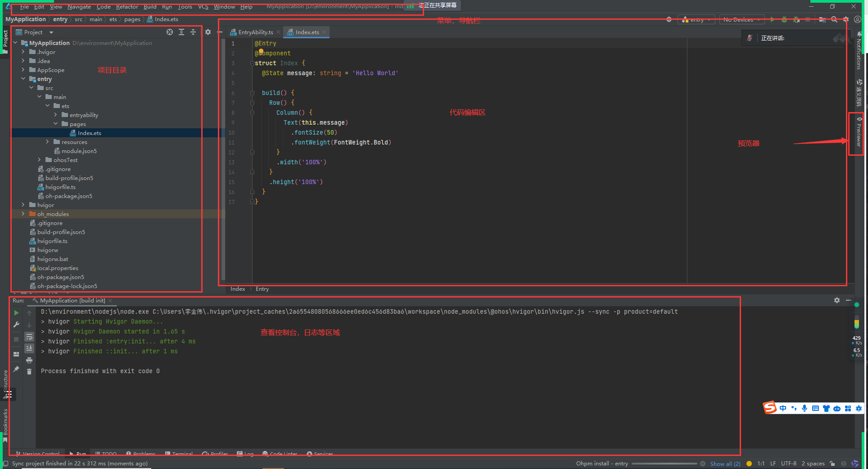Click LF line separator
Viewport: 868px width, 469px height.
773,464
